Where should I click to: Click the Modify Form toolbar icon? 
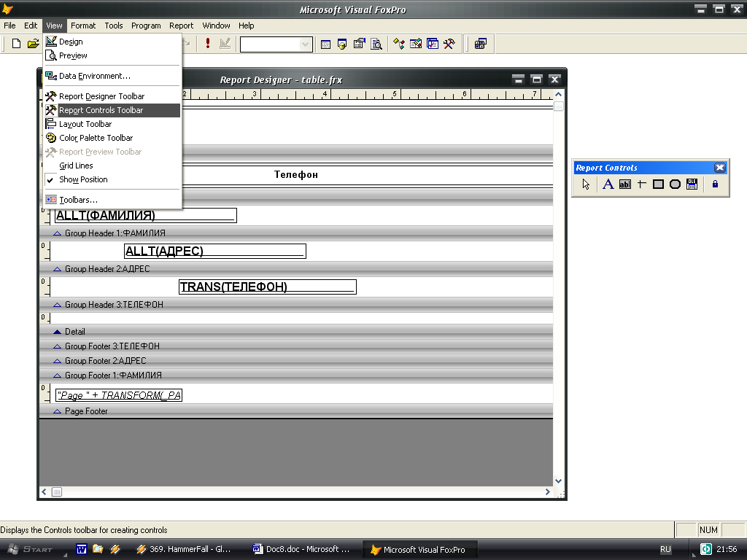[x=225, y=44]
